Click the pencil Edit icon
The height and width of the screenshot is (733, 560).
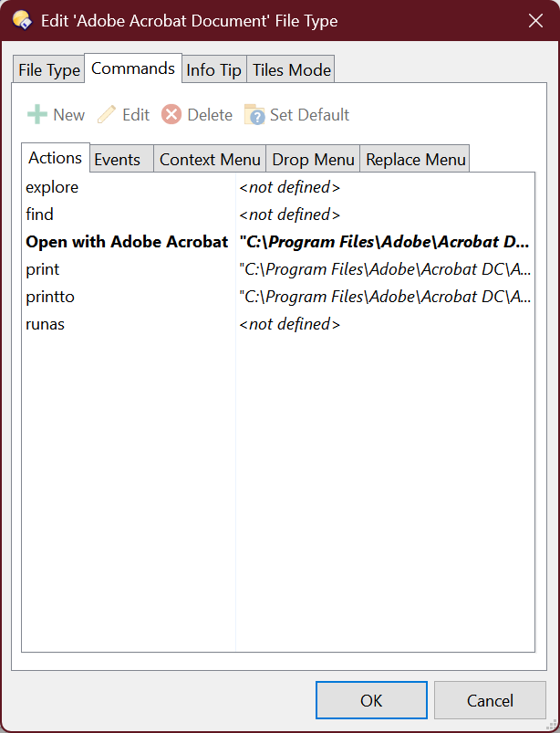107,114
